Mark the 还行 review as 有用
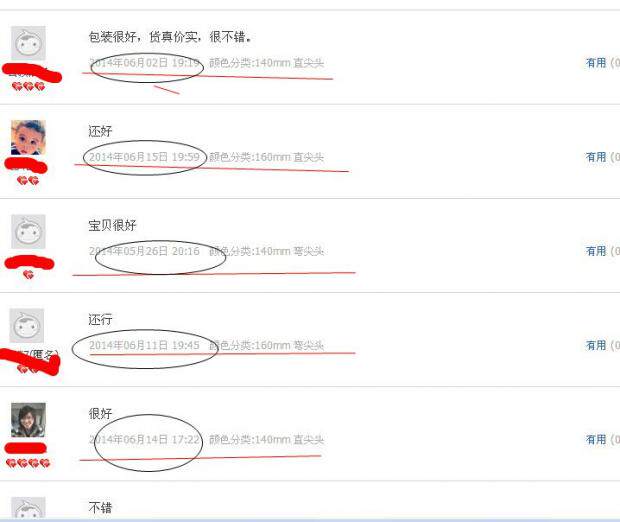The image size is (620, 522). pos(596,345)
